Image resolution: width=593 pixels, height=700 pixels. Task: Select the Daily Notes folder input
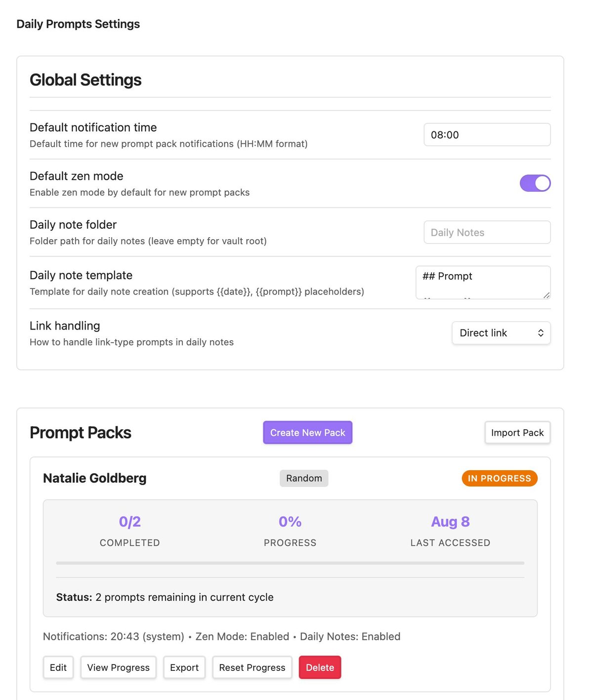pyautogui.click(x=487, y=232)
